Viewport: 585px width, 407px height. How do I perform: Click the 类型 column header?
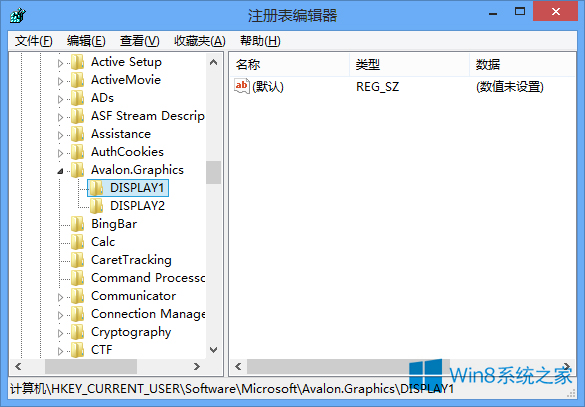tap(409, 65)
